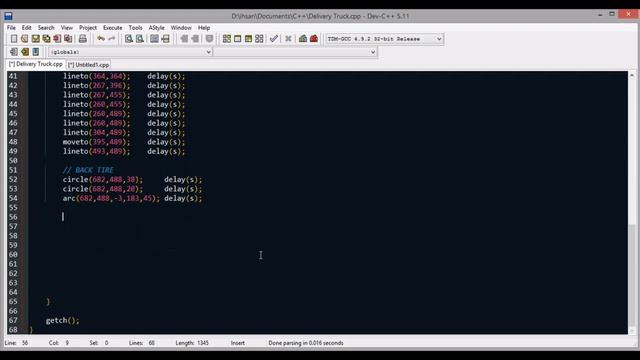The image size is (640, 360).
Task: Click the Find icon in toolbar
Action: point(129,39)
